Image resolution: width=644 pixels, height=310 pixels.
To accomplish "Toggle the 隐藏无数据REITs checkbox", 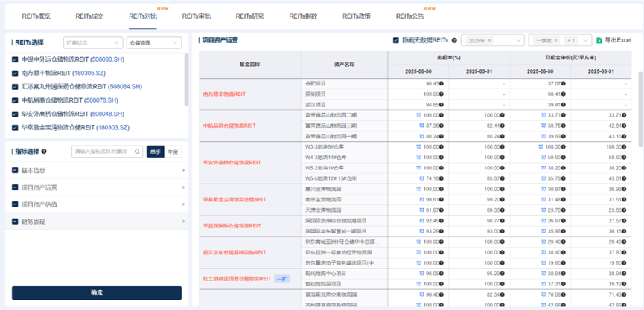I will pyautogui.click(x=396, y=40).
